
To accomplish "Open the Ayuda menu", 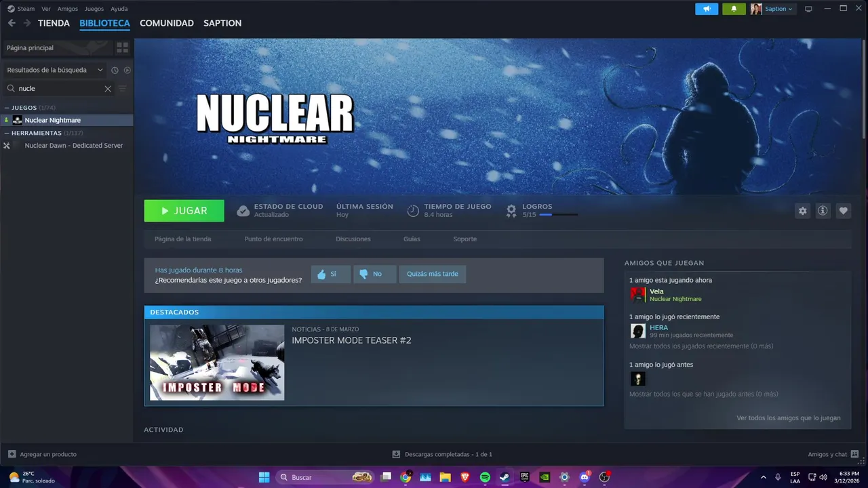I will pyautogui.click(x=119, y=9).
